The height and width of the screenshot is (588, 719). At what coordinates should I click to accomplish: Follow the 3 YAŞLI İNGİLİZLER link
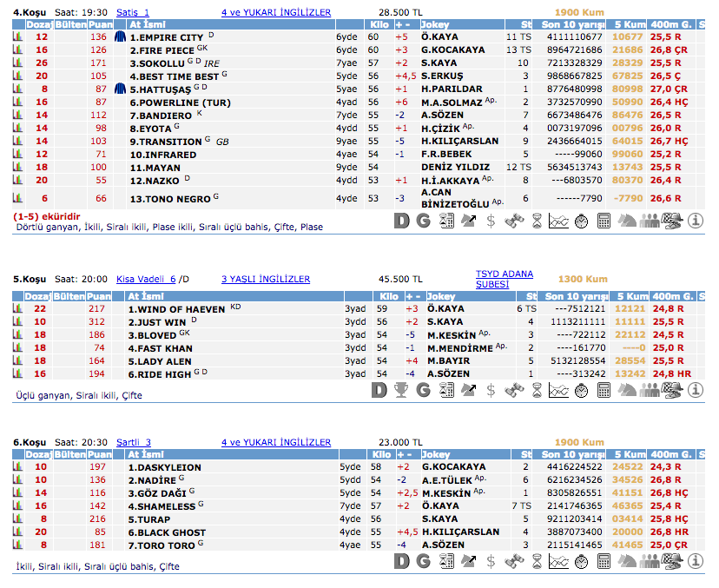click(265, 279)
